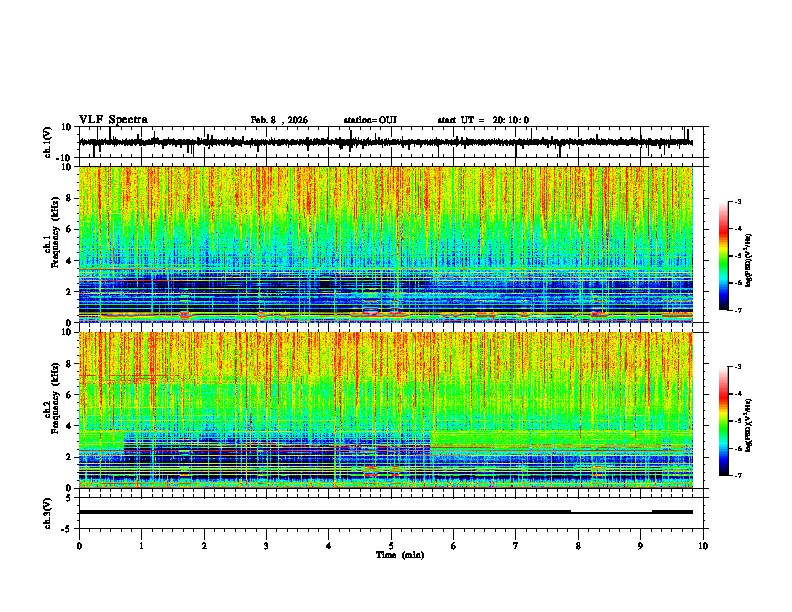Screen dimensions: 792x612
Task: Click the ch.2 "Frequency (kHz)" axis label
Action: [x=55, y=398]
